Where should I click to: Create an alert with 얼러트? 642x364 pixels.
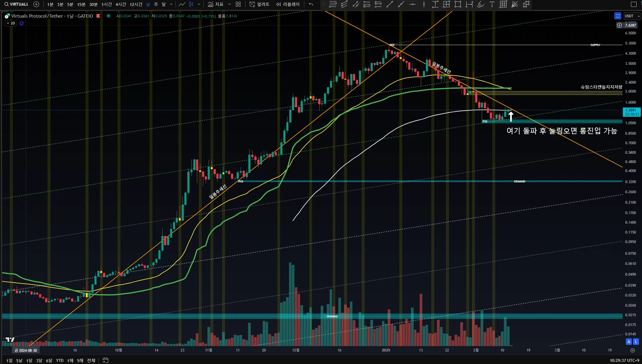259,4
